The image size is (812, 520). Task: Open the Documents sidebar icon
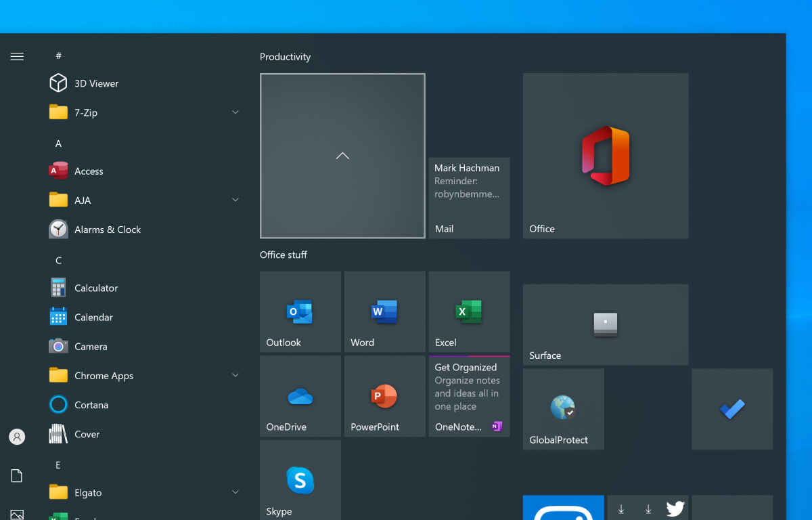pos(17,476)
